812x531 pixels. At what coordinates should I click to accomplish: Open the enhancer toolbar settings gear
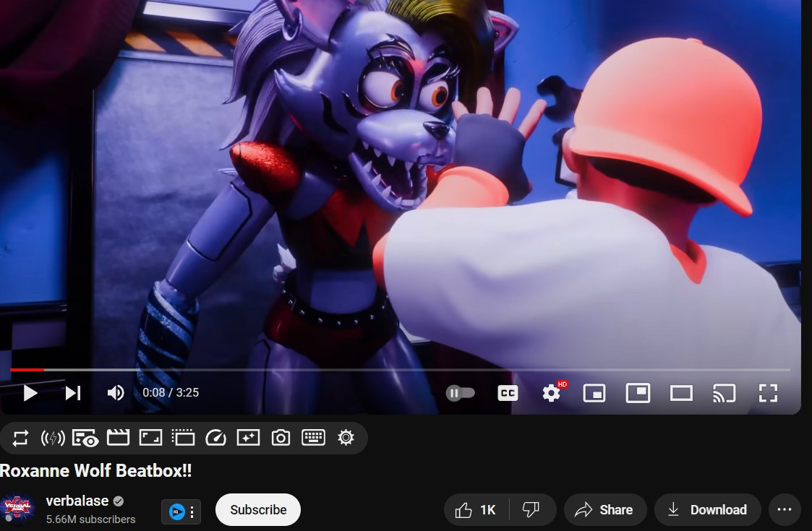coord(346,438)
